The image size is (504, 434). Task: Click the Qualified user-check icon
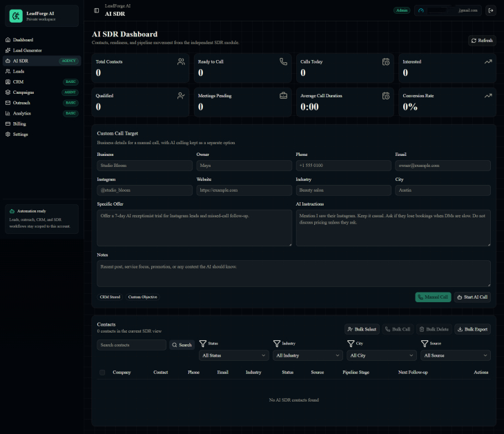tap(181, 96)
